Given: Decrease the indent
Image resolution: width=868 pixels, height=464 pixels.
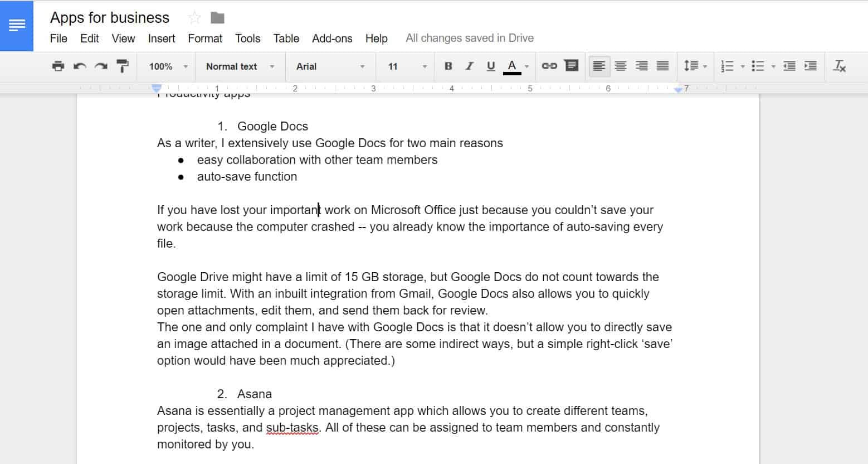Looking at the screenshot, I should (789, 66).
